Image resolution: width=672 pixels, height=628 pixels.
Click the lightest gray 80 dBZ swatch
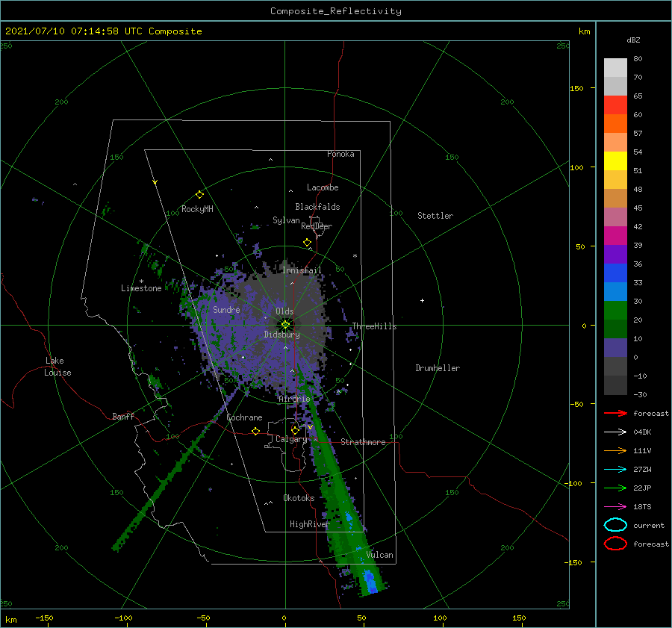[x=615, y=67]
